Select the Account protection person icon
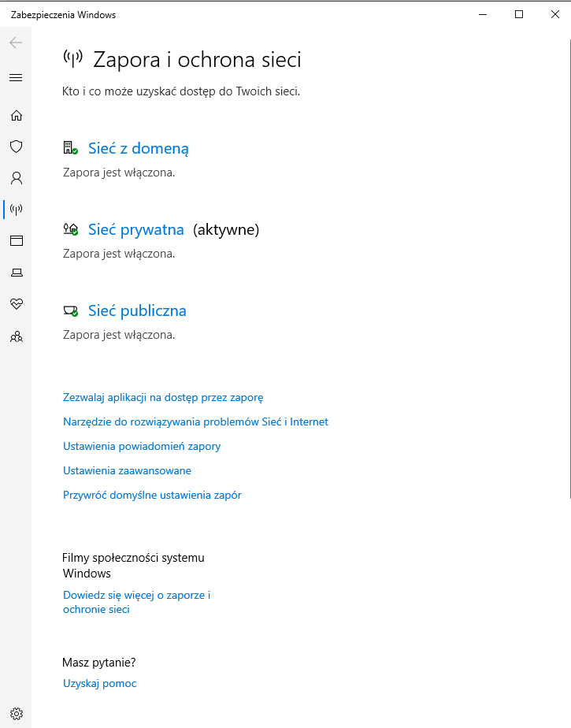 16,178
